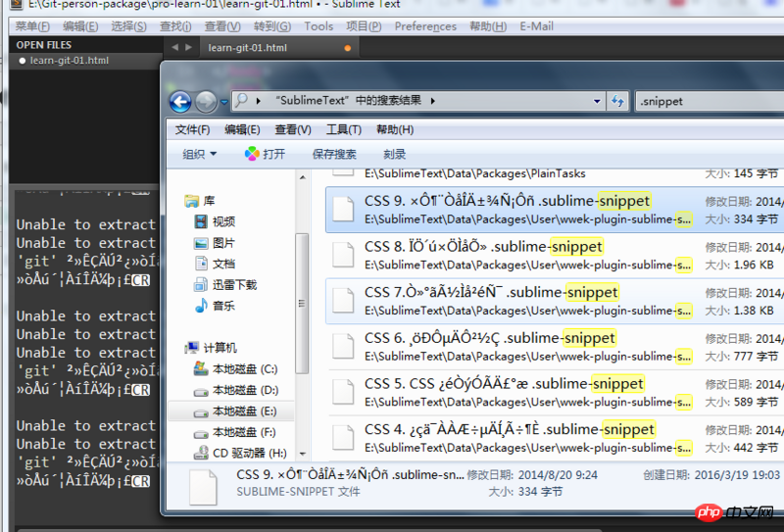Screen dimensions: 784x532
Task: Select CSS 7 sublime-snippet file icon
Action: pos(344,301)
